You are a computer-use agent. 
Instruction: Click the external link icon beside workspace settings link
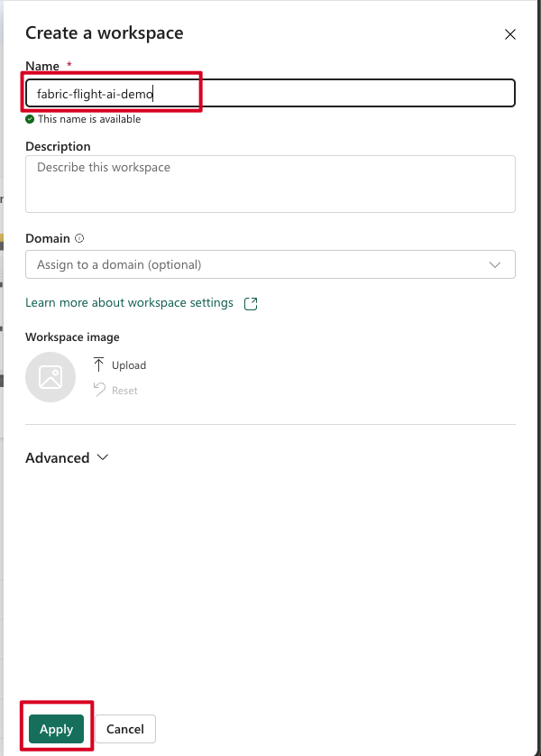pyautogui.click(x=250, y=303)
